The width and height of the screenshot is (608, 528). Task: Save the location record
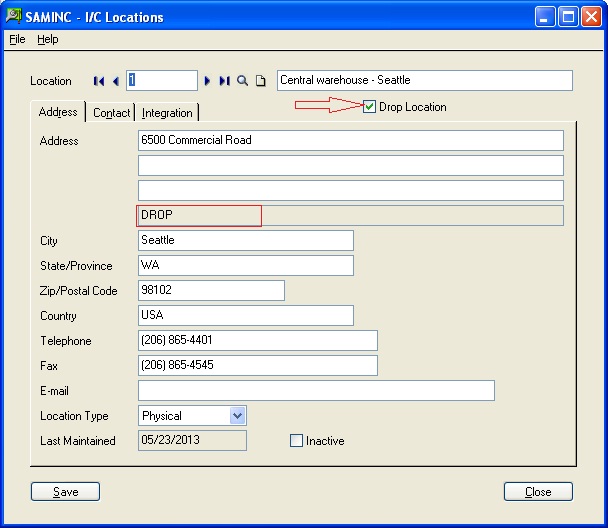[x=65, y=492]
